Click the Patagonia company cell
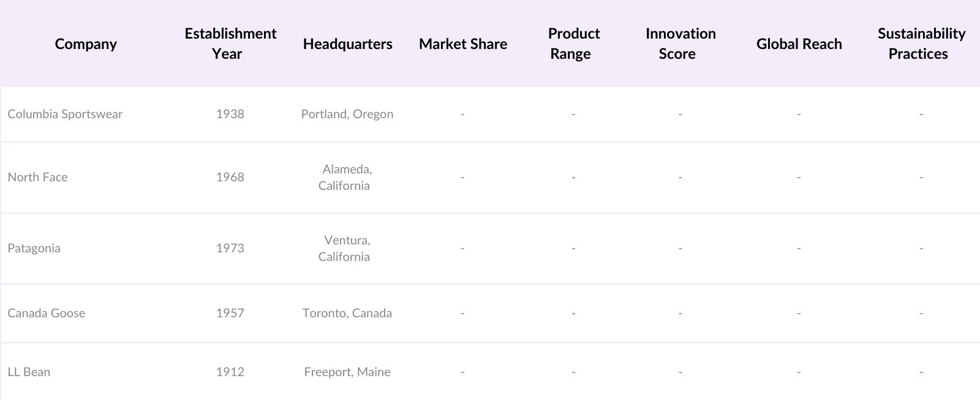 [34, 248]
